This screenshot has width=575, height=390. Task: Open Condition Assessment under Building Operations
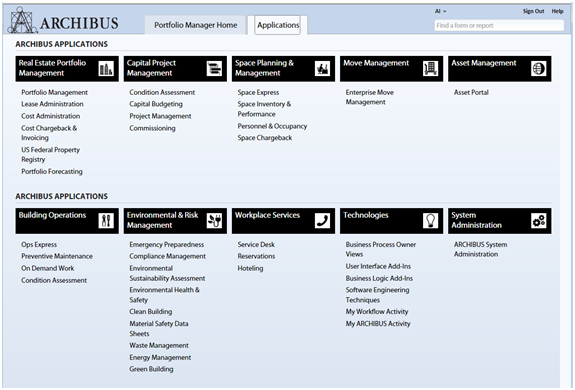coord(54,280)
